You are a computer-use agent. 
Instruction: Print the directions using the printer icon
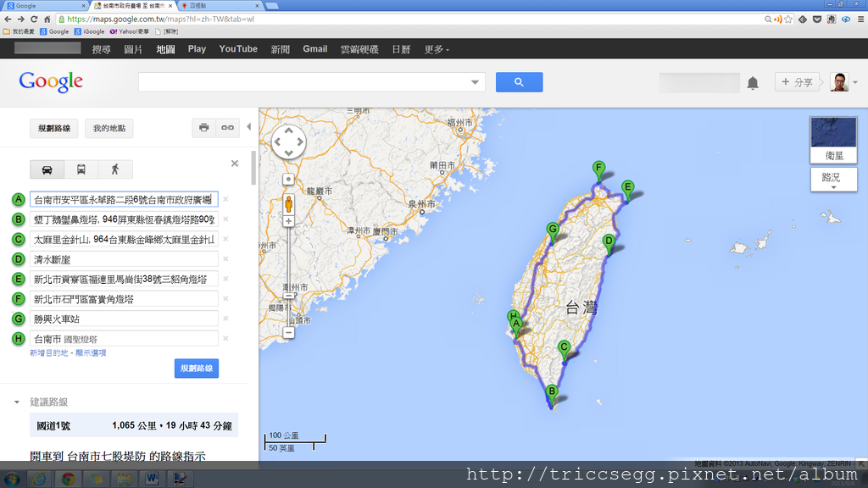tap(203, 128)
